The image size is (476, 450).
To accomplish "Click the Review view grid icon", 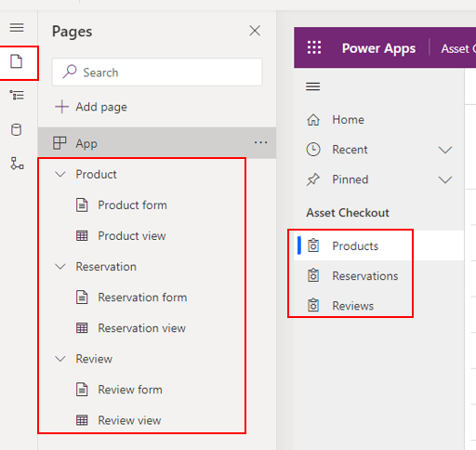I will [x=82, y=420].
